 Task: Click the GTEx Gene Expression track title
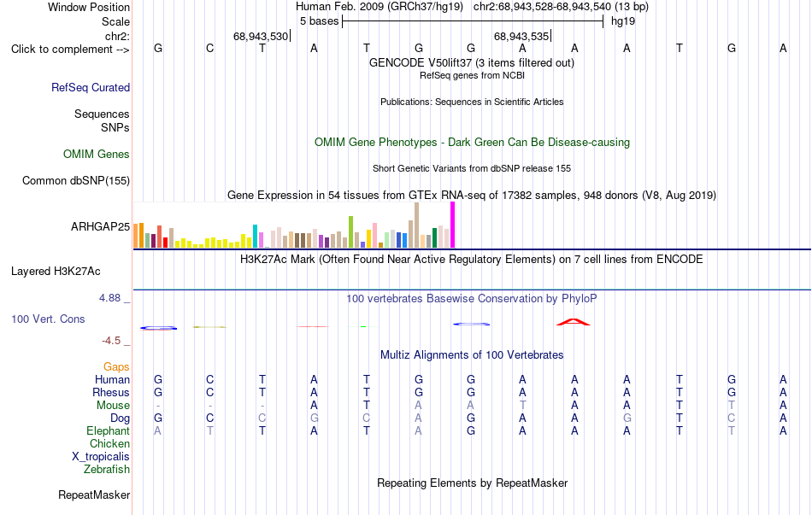472,195
